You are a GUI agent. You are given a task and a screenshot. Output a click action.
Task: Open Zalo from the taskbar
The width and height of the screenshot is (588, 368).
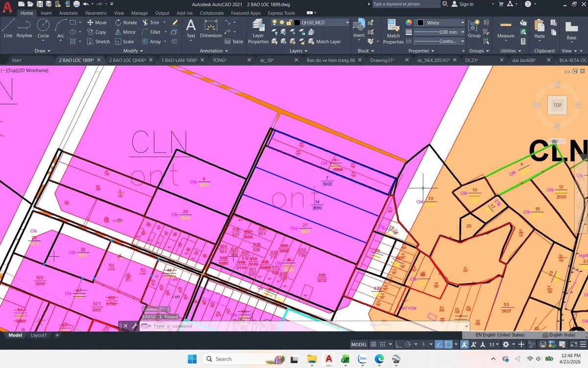tap(362, 359)
